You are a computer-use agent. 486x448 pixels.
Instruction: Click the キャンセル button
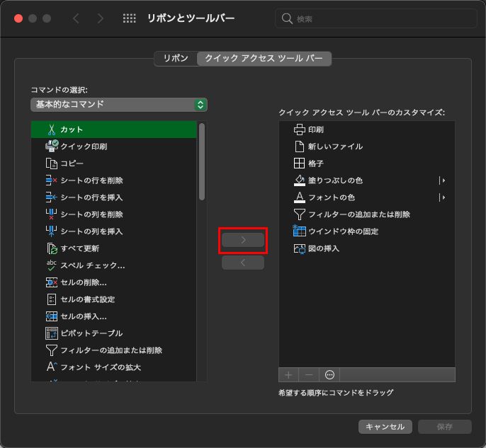tap(385, 427)
